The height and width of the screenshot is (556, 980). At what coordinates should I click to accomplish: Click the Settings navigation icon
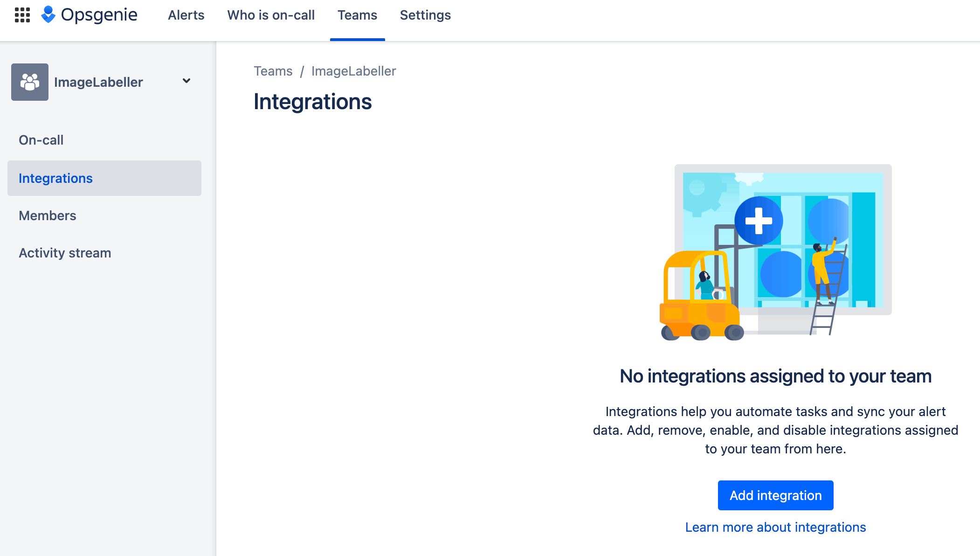click(424, 15)
